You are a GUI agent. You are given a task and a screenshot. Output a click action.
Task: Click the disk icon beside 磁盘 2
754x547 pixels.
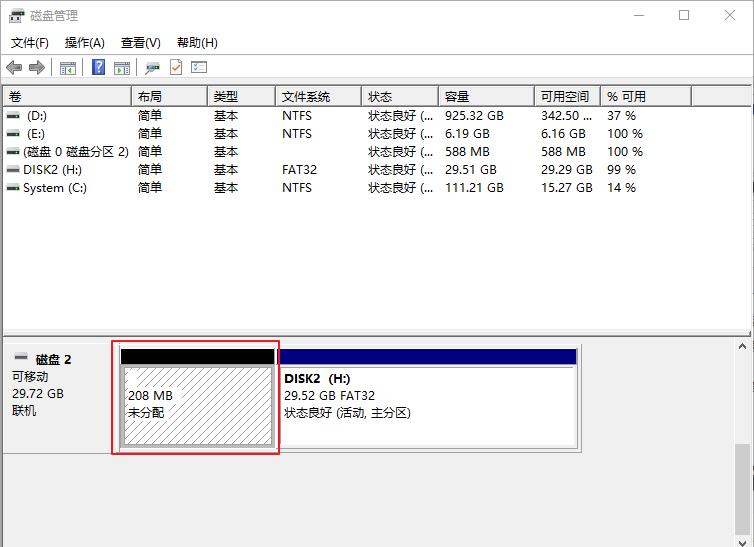click(21, 357)
